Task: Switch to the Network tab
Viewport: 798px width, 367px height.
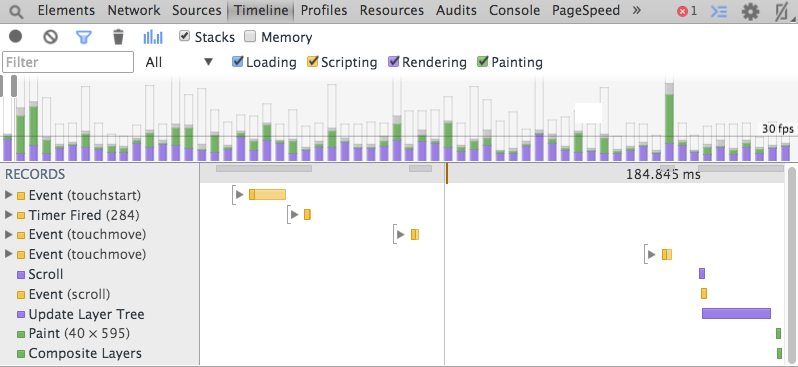Action: click(134, 11)
